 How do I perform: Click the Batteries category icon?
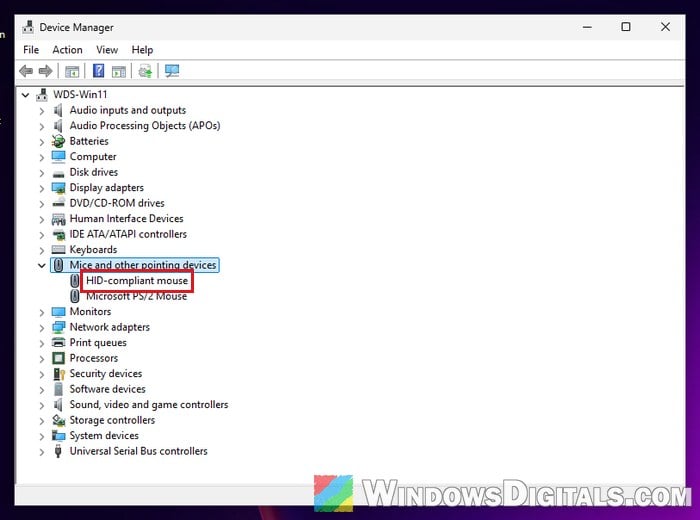click(58, 141)
